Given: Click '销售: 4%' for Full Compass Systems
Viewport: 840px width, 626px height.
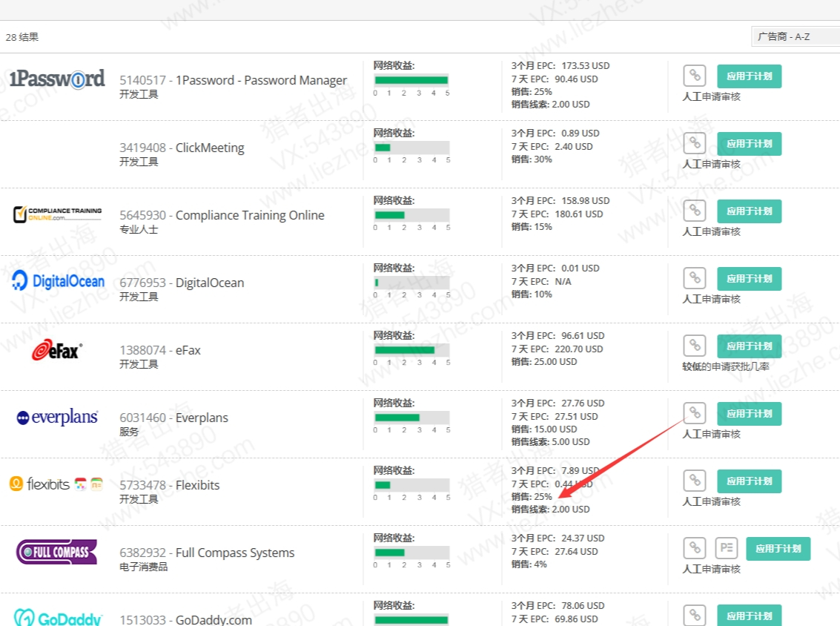Looking at the screenshot, I should (529, 564).
